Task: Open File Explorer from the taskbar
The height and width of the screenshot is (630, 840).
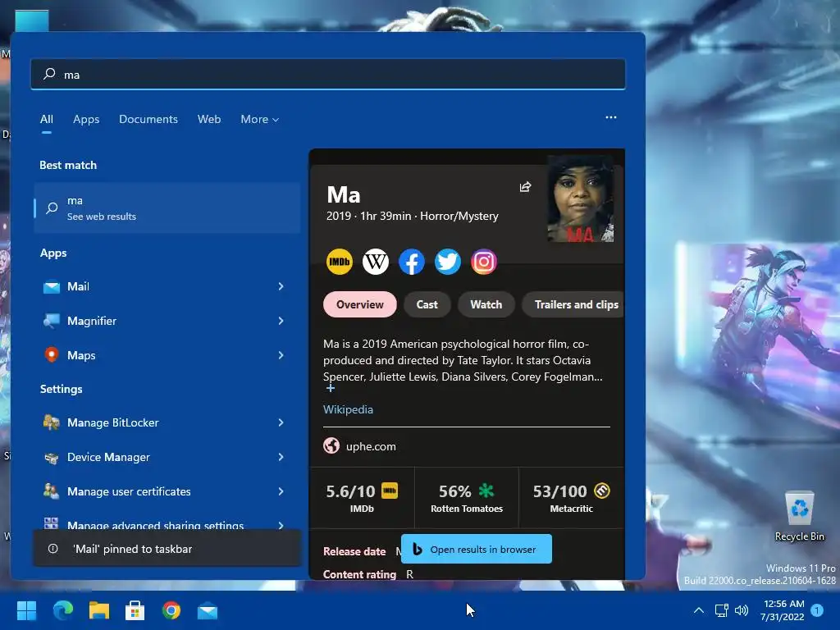Action: coord(99,610)
